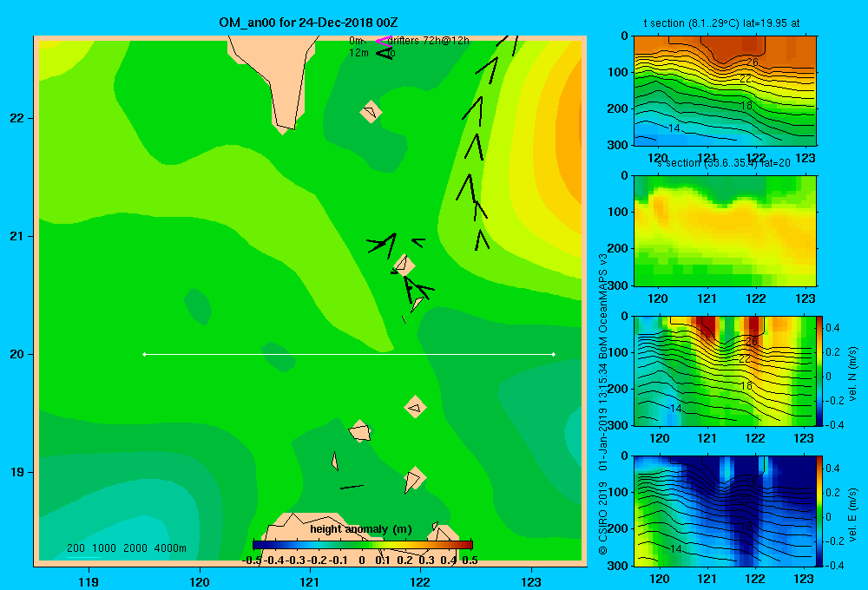This screenshot has height=590, width=868.
Task: Click the main map longitude label 123
Action: point(531,581)
